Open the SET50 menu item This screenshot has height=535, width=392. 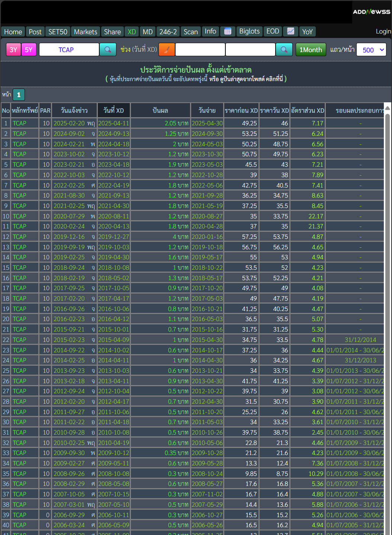tap(58, 32)
